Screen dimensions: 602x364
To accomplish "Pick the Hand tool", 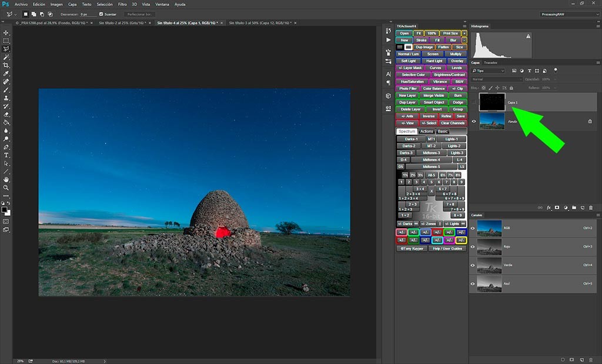I will [x=6, y=179].
